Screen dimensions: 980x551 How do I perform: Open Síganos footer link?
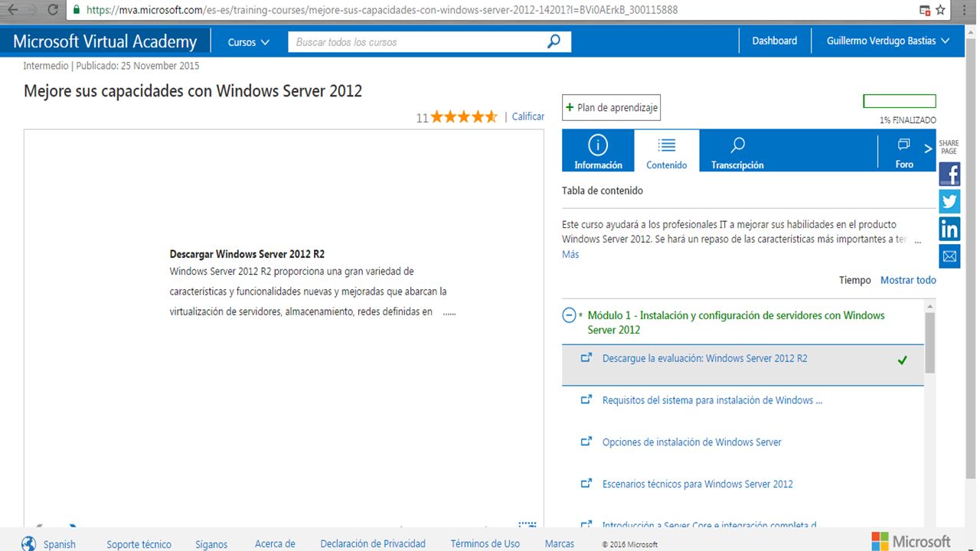click(211, 545)
